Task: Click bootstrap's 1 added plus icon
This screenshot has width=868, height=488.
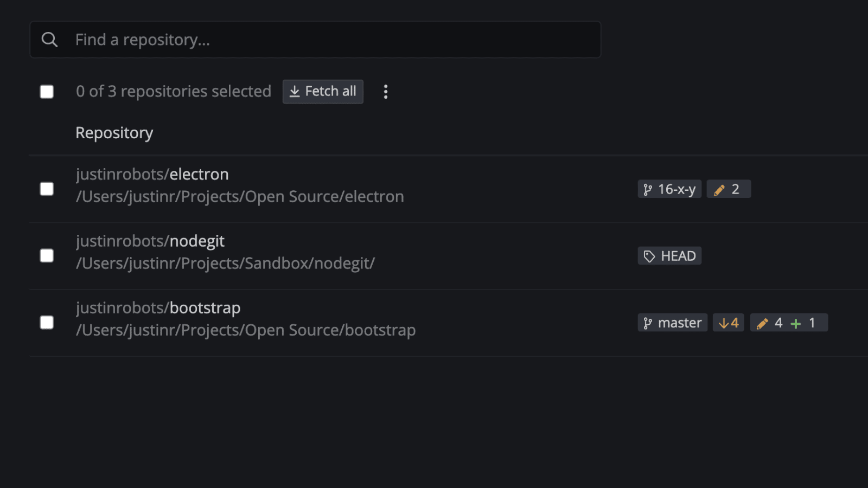Action: 796,324
